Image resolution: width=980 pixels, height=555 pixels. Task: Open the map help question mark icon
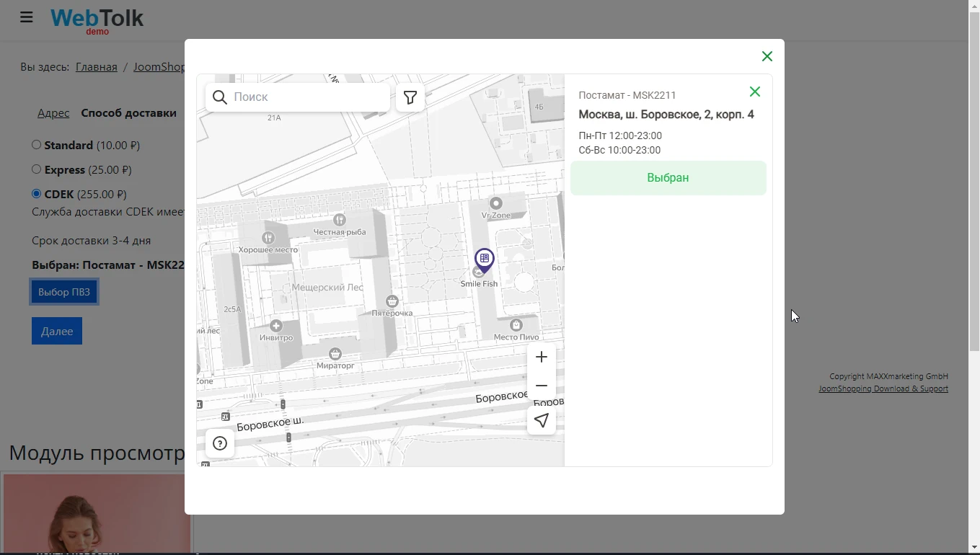tap(220, 443)
